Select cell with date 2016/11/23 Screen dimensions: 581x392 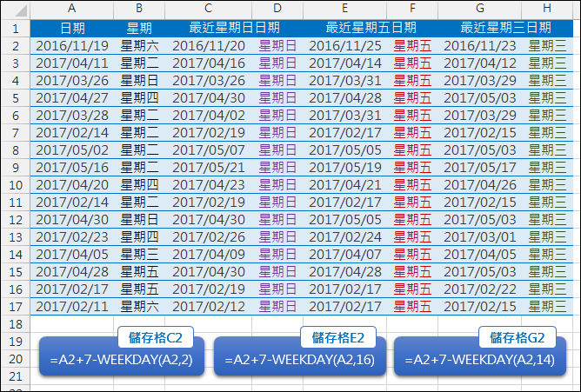(x=480, y=46)
